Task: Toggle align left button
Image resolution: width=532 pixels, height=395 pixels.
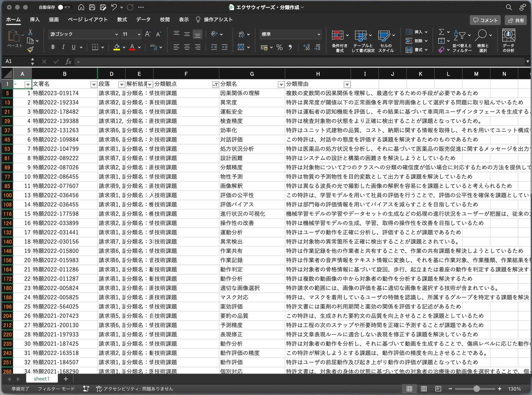Action: 176,47
